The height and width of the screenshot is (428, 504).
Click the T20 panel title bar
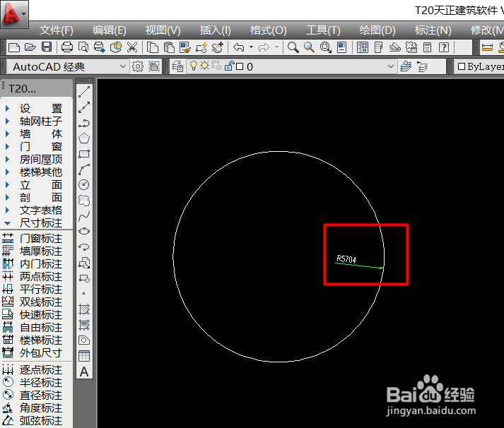coord(36,88)
